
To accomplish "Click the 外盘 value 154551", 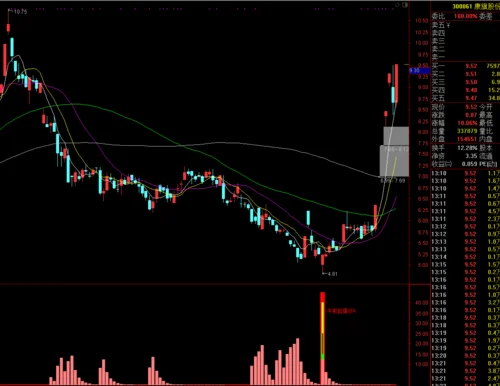I will 467,139.
